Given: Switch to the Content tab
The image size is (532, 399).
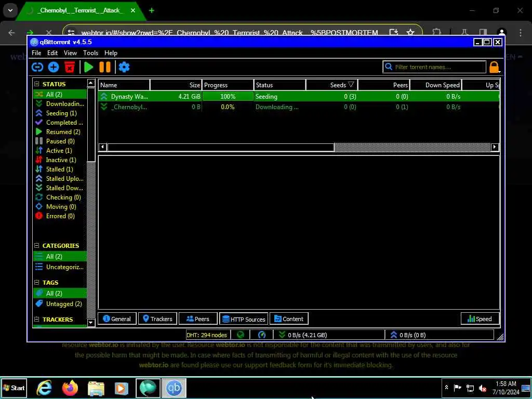Looking at the screenshot, I should (289, 319).
